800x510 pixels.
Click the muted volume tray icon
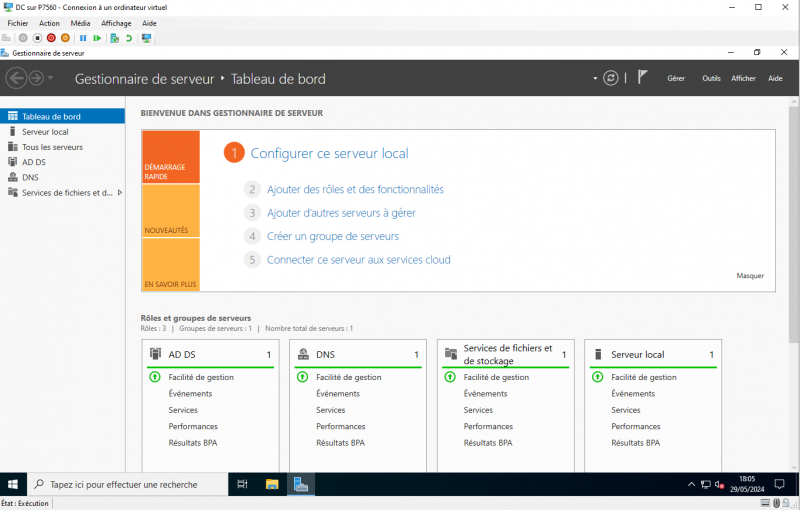click(719, 484)
